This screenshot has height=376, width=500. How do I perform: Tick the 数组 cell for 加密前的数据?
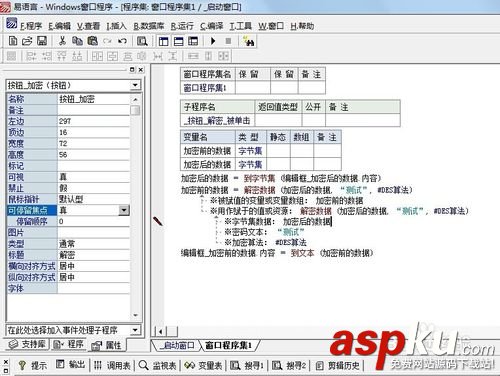[x=302, y=151]
